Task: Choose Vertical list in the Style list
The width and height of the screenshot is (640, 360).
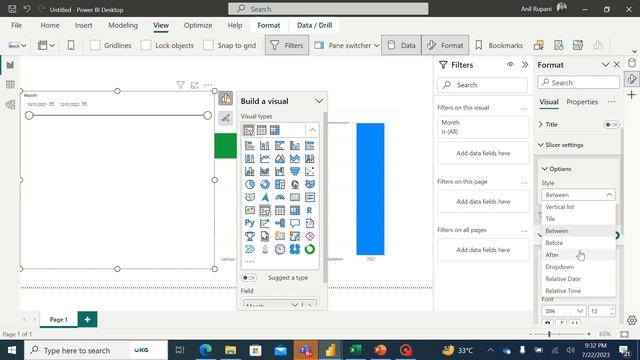Action: (x=578, y=207)
